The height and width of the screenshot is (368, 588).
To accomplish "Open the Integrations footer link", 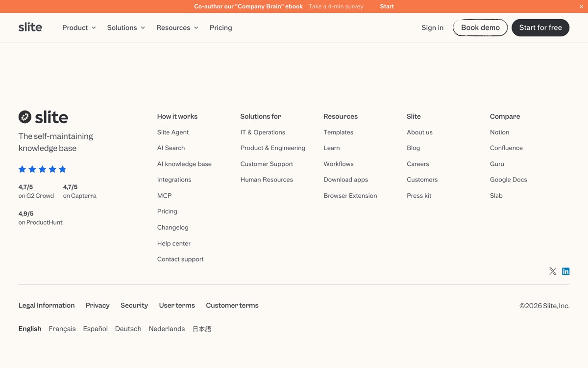I will pyautogui.click(x=174, y=180).
